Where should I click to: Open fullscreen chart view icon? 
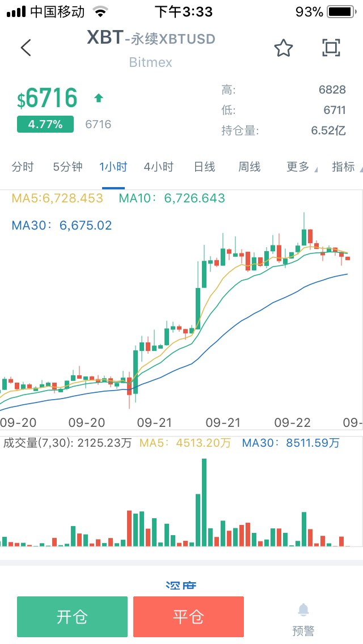(x=332, y=48)
